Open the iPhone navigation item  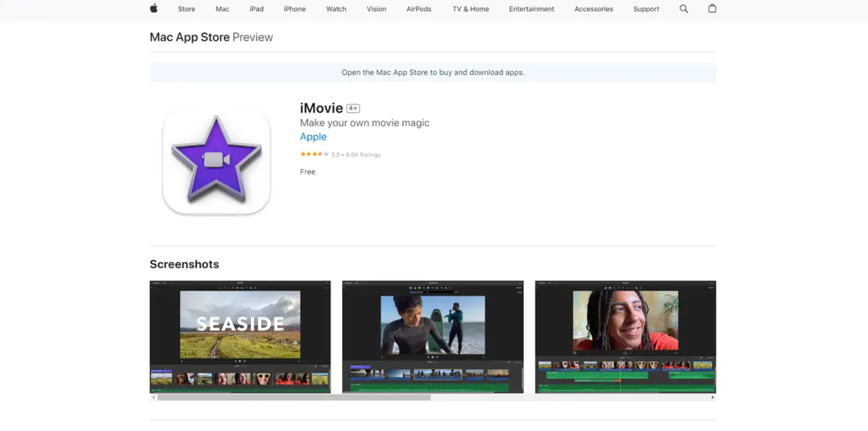(x=294, y=9)
